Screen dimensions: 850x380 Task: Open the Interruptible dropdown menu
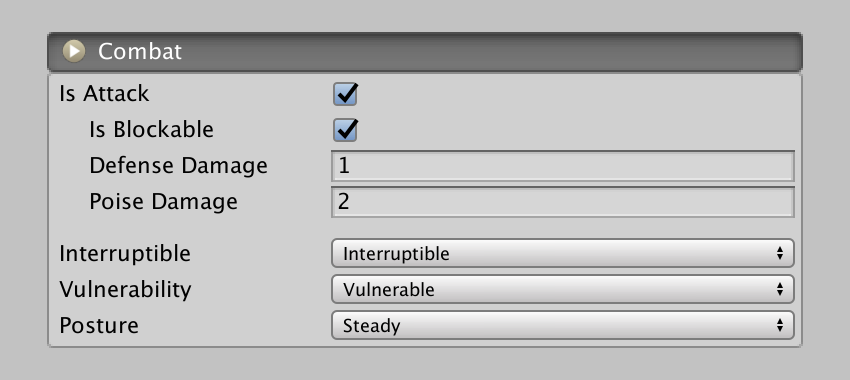click(x=563, y=253)
